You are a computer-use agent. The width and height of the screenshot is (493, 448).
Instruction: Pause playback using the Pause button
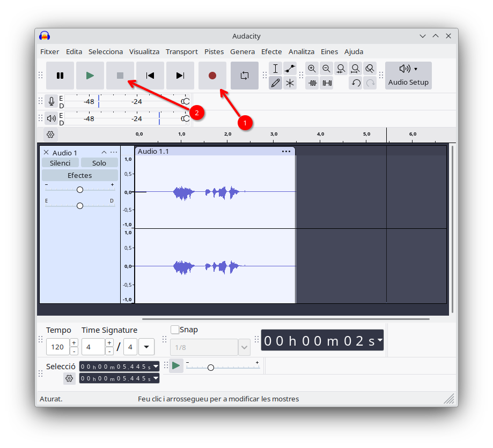coord(60,76)
